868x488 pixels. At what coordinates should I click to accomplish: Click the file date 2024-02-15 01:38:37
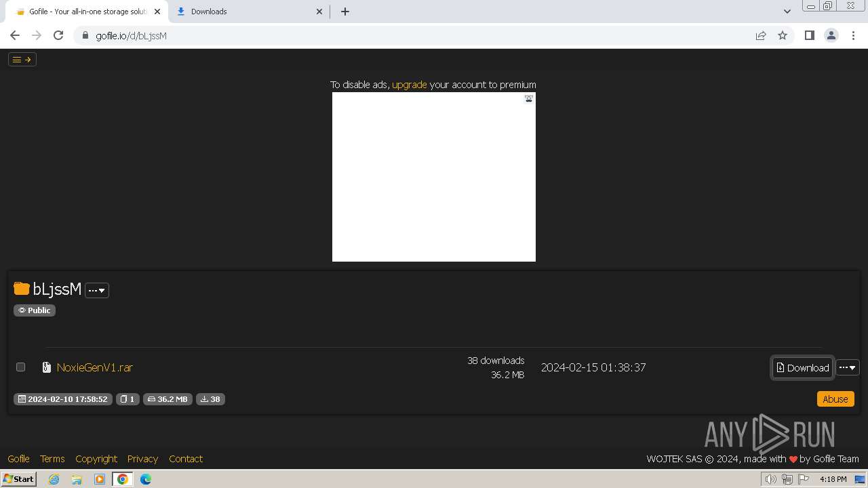pyautogui.click(x=593, y=367)
